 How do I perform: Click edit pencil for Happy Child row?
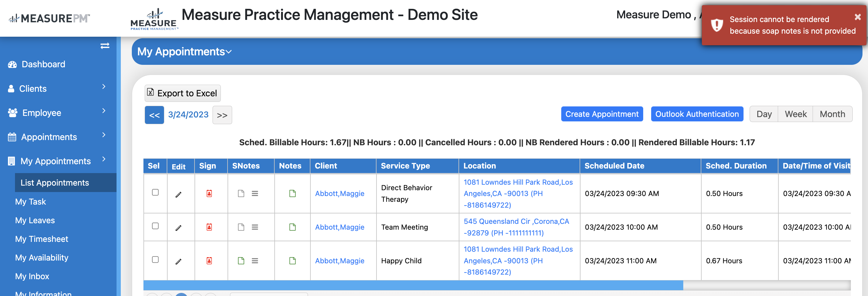pyautogui.click(x=179, y=261)
